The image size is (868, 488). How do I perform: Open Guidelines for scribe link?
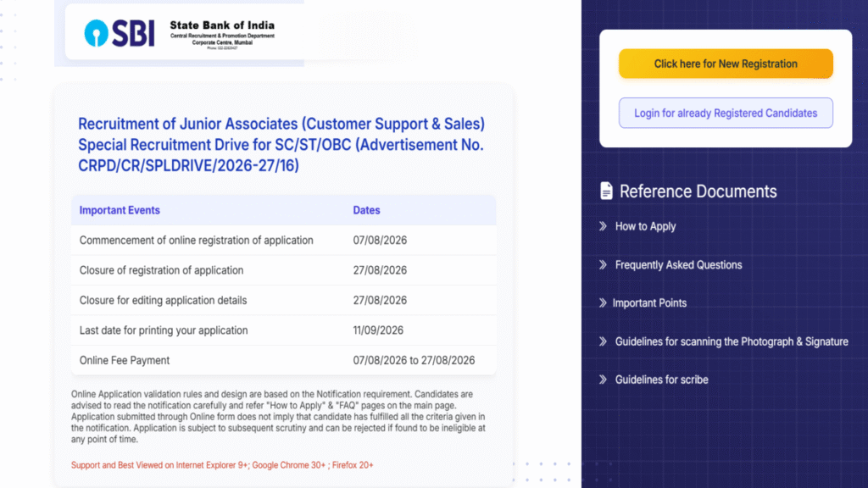coord(661,380)
